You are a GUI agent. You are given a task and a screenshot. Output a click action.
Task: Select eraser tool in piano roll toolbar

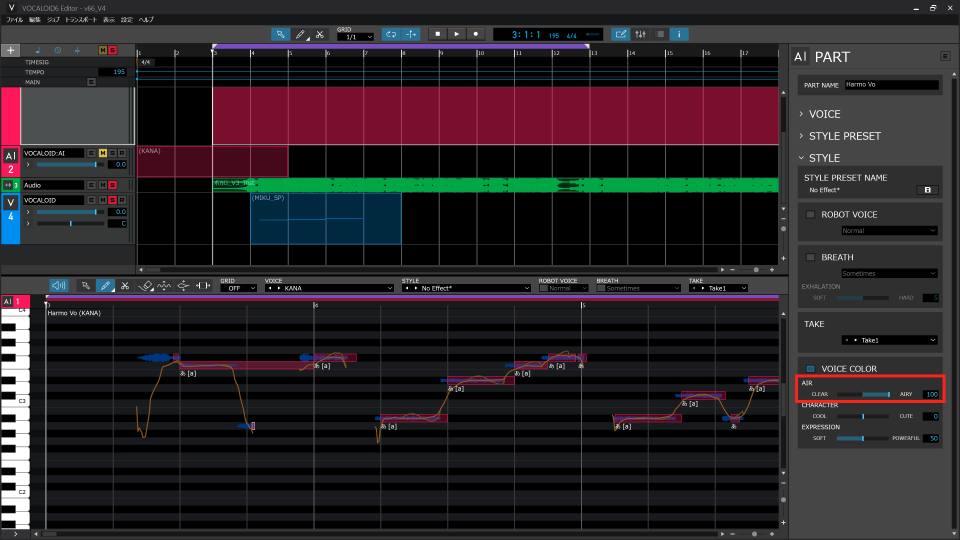[145, 285]
